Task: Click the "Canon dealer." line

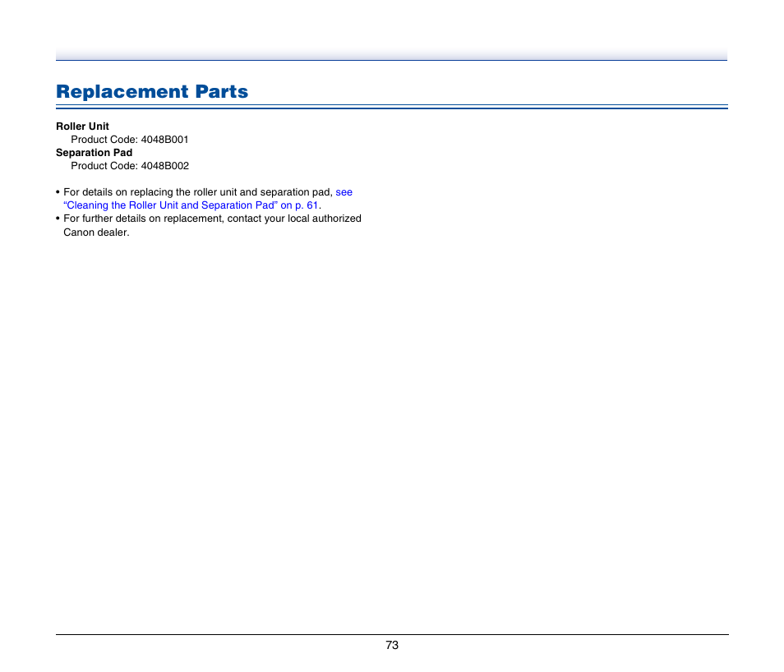Action: (x=96, y=232)
